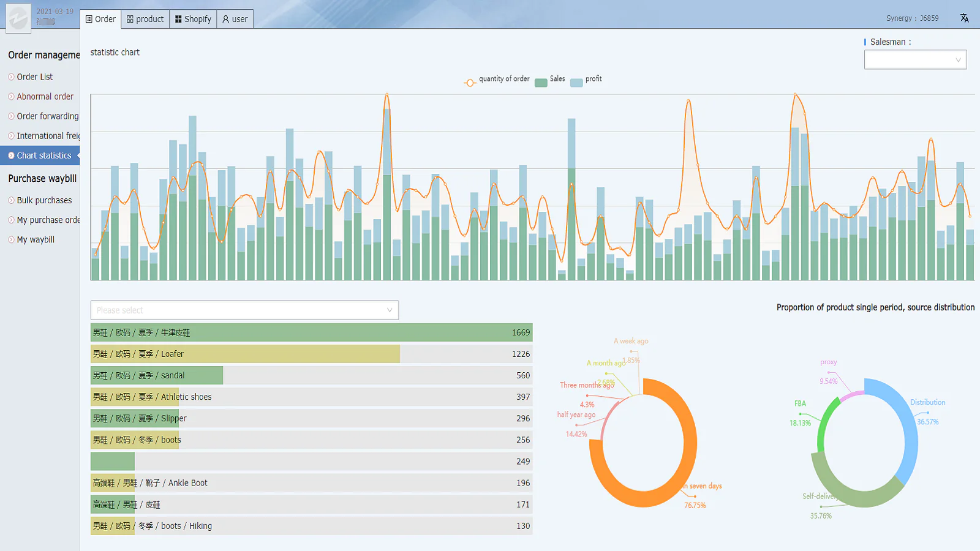Switch to the product tab
The width and height of the screenshot is (980, 551).
(145, 20)
